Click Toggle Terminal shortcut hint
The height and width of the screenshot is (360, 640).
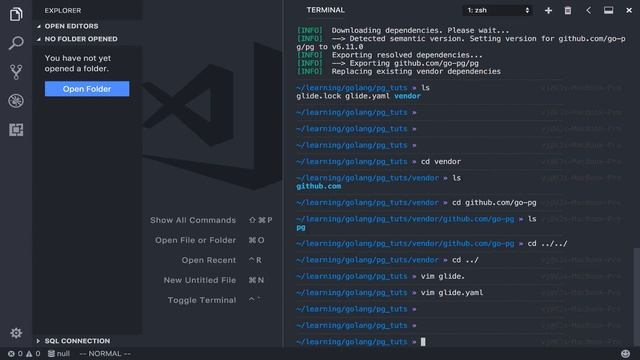point(214,300)
